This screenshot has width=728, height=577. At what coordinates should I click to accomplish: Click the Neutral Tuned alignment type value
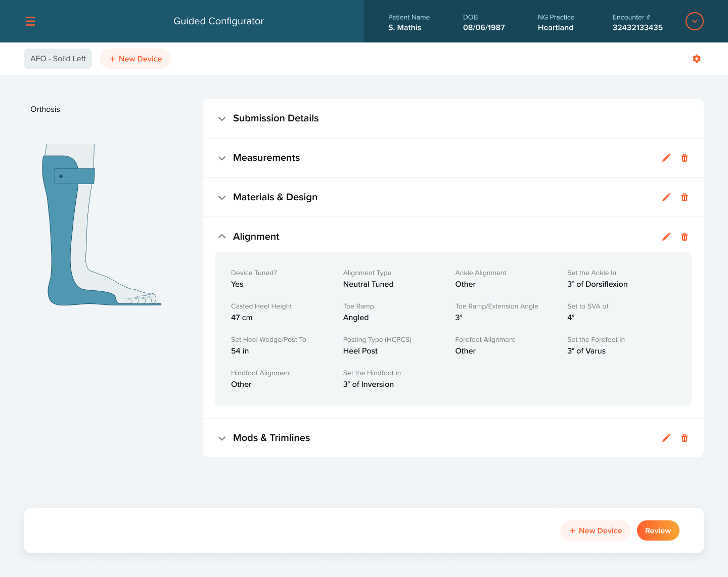pyautogui.click(x=368, y=284)
